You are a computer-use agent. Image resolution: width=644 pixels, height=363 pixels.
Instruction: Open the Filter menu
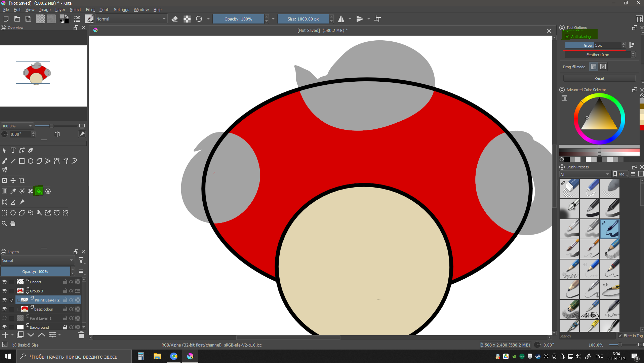click(90, 10)
